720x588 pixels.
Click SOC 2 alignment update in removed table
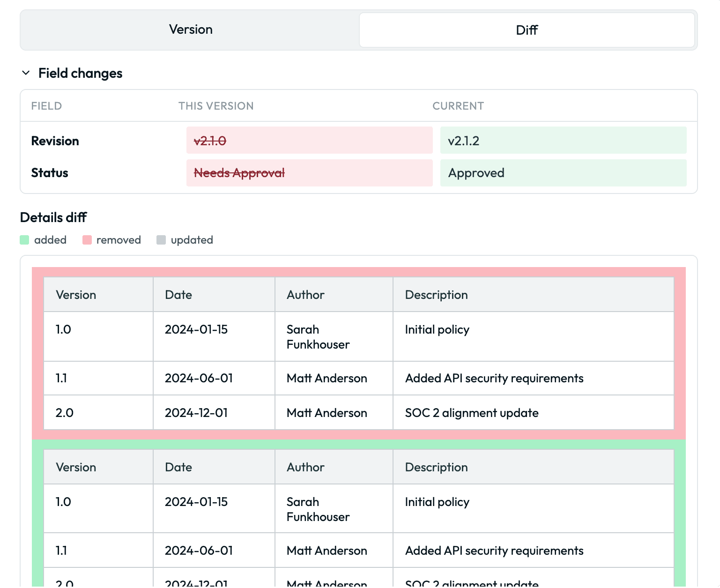[472, 413]
